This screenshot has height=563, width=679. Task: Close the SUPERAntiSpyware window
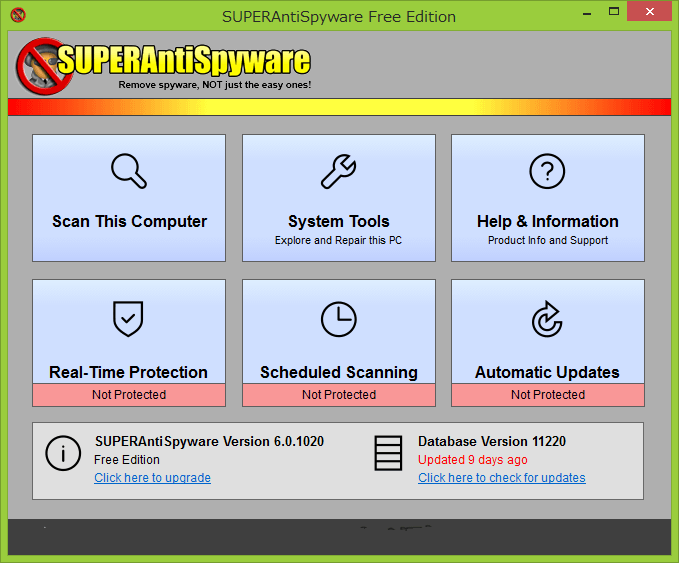coord(650,12)
